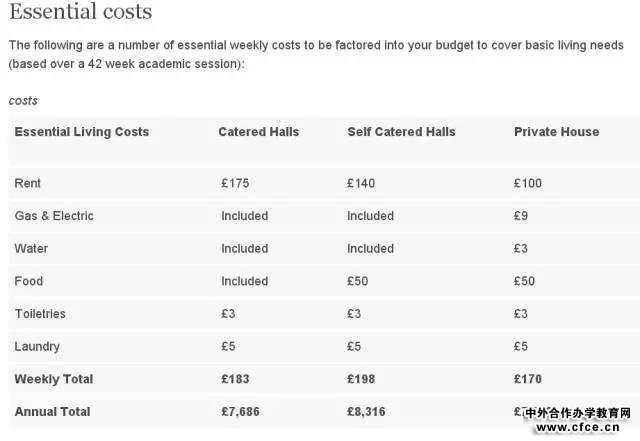
Task: Click the Gas & Electric row label
Action: click(54, 216)
